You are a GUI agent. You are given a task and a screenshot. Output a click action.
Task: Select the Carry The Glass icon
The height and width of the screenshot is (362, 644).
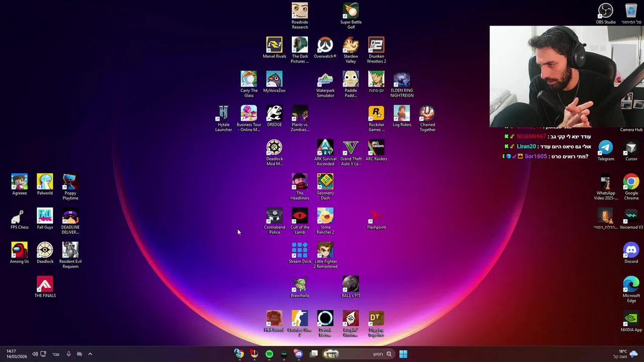click(x=249, y=84)
